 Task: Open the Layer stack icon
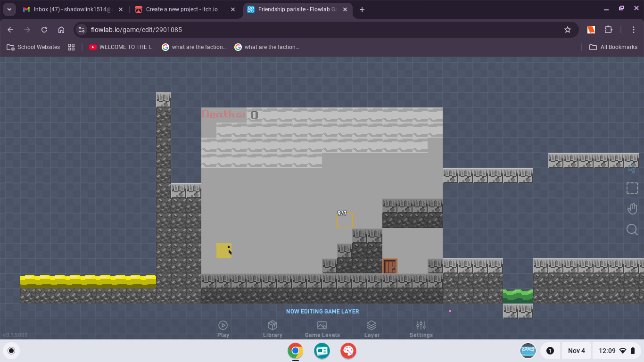tap(372, 329)
